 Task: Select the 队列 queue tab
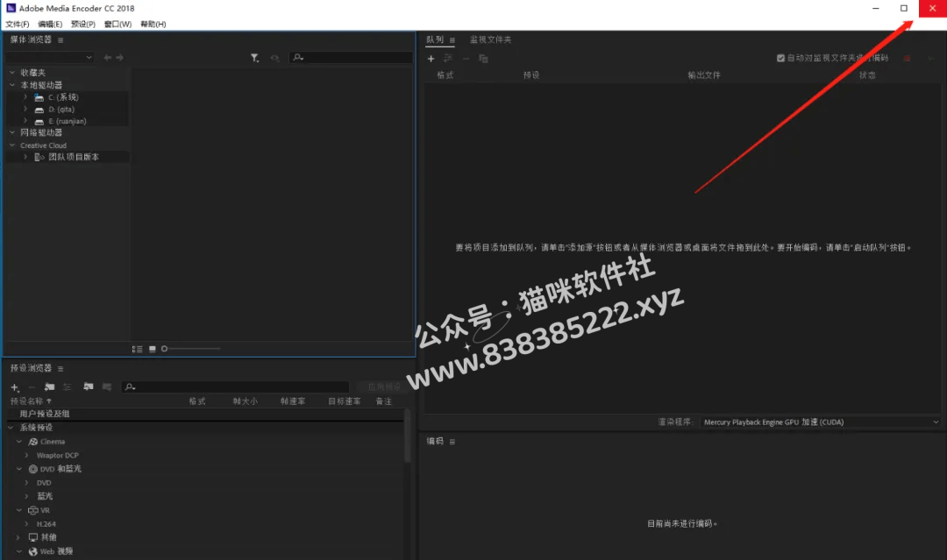coord(435,39)
